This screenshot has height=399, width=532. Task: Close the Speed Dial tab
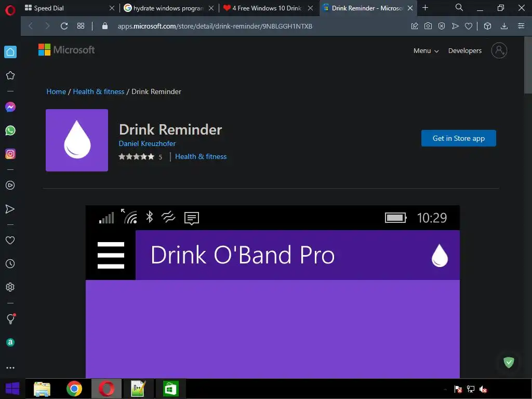click(112, 8)
